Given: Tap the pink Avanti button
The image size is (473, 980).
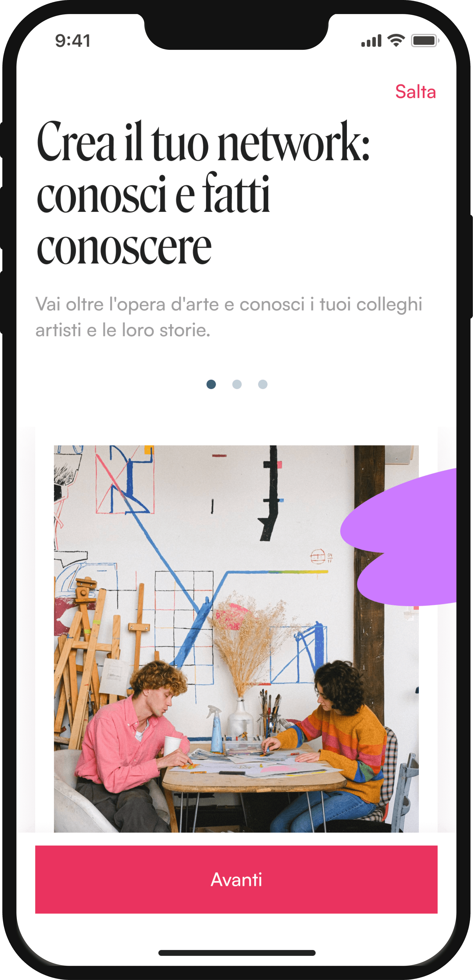Looking at the screenshot, I should click(236, 879).
